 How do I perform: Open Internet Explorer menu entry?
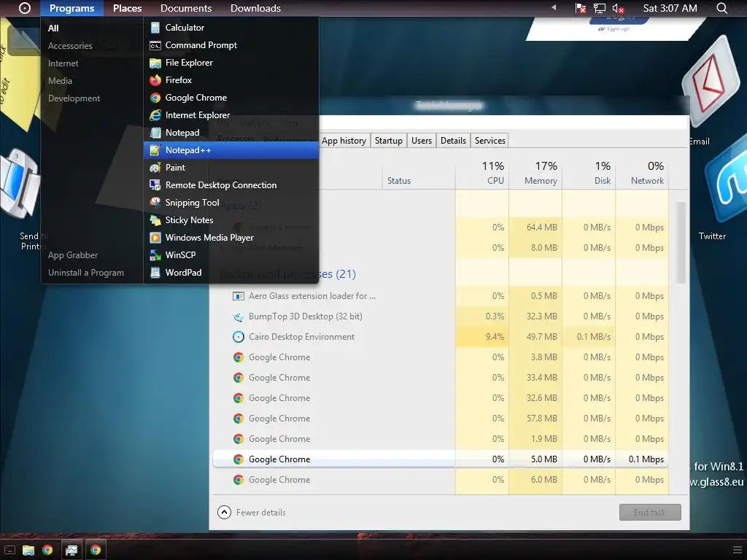tap(231, 115)
